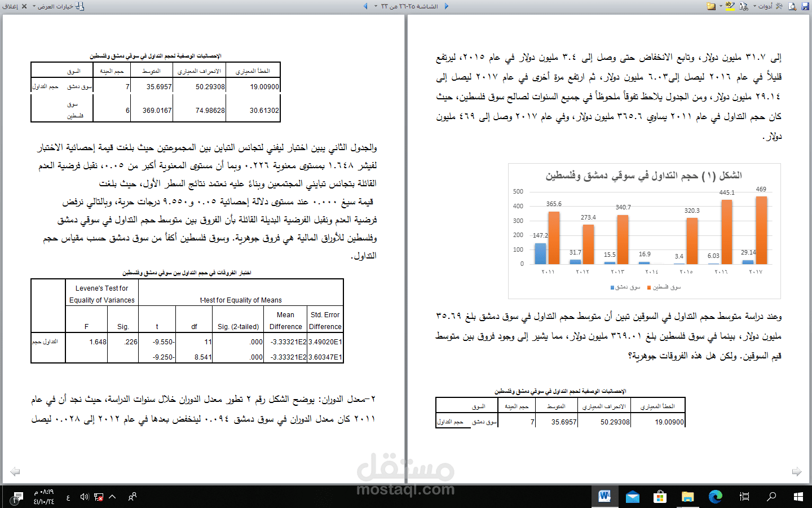Click the 30.61302 standard error cell
Screen dimensions: 812x508
click(264, 111)
